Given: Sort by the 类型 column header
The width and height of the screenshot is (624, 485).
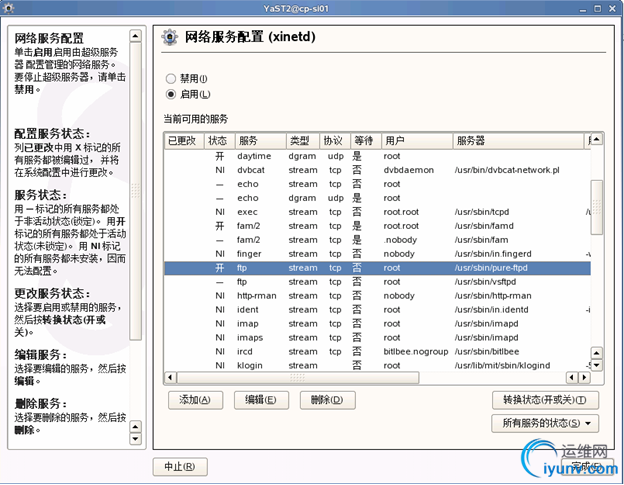Looking at the screenshot, I should click(303, 141).
